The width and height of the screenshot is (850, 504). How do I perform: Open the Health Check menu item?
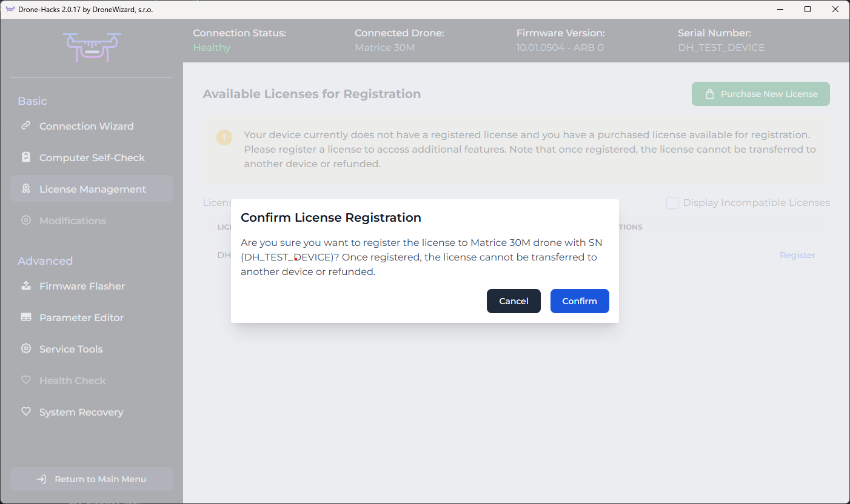click(x=72, y=380)
